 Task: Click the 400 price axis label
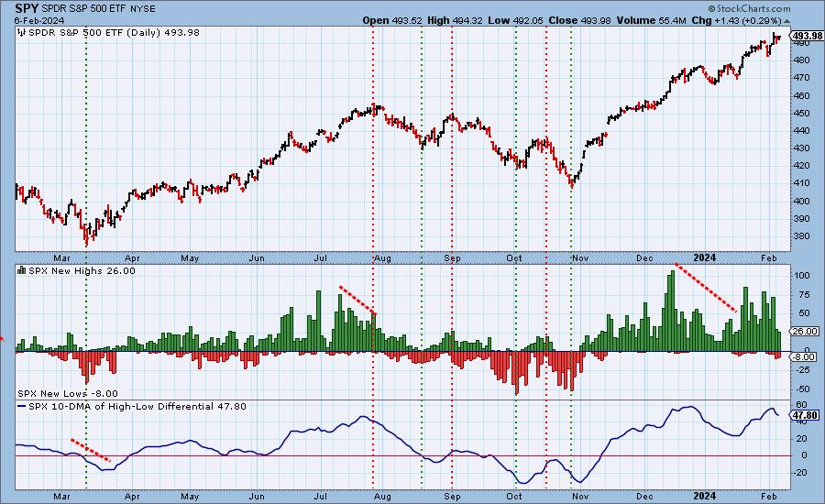pos(802,201)
